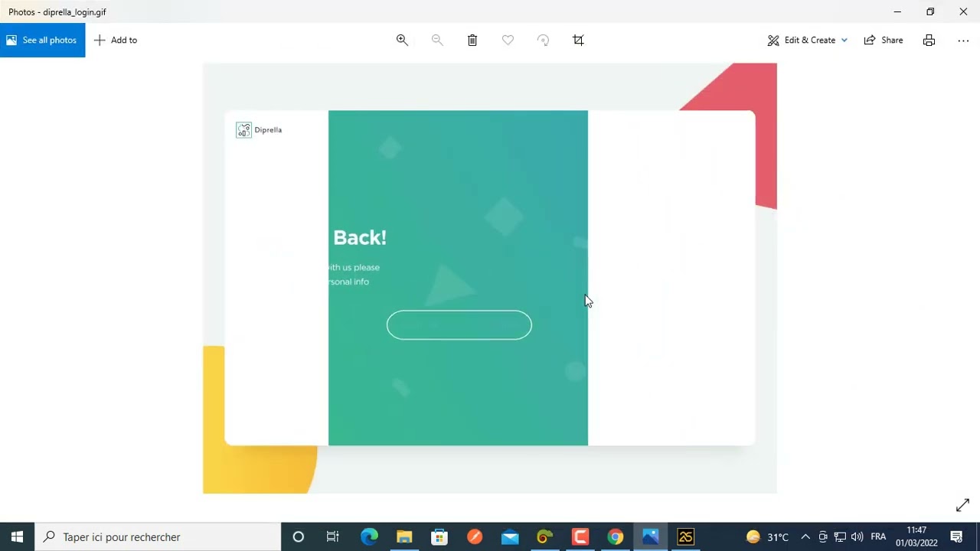The width and height of the screenshot is (980, 551).
Task: Print the photo
Action: (929, 40)
